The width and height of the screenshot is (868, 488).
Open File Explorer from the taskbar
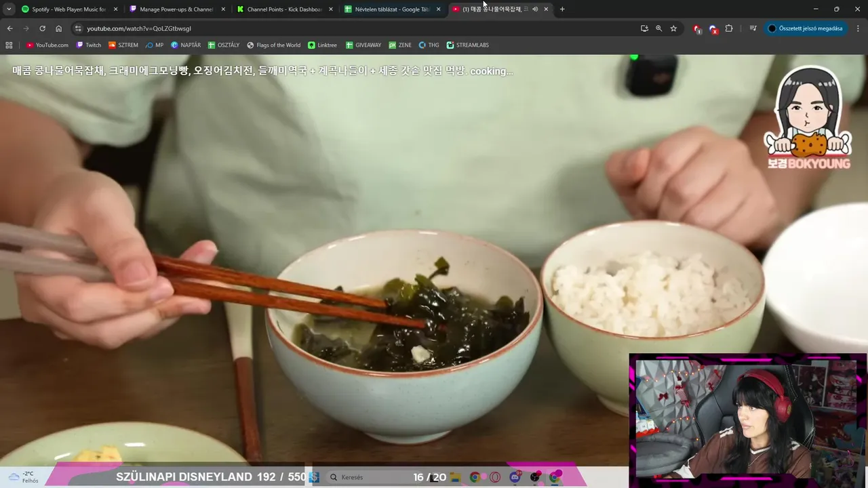tap(455, 477)
